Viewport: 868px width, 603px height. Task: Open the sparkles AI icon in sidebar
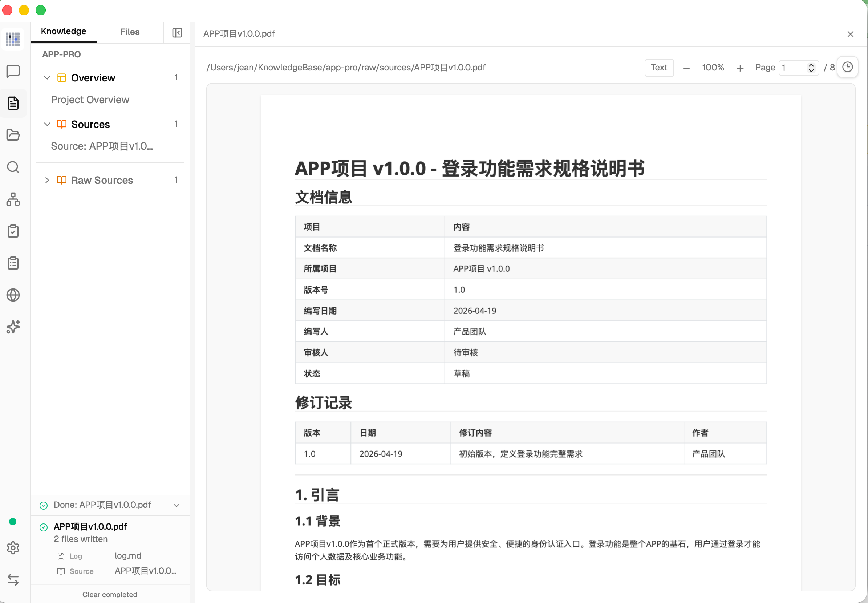coord(13,327)
